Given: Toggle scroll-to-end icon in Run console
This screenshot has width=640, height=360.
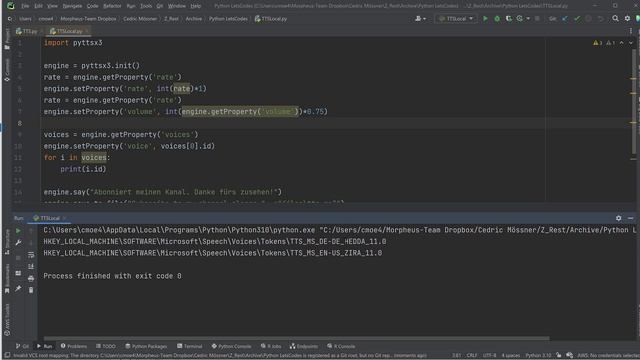Looking at the screenshot, I should 31,267.
